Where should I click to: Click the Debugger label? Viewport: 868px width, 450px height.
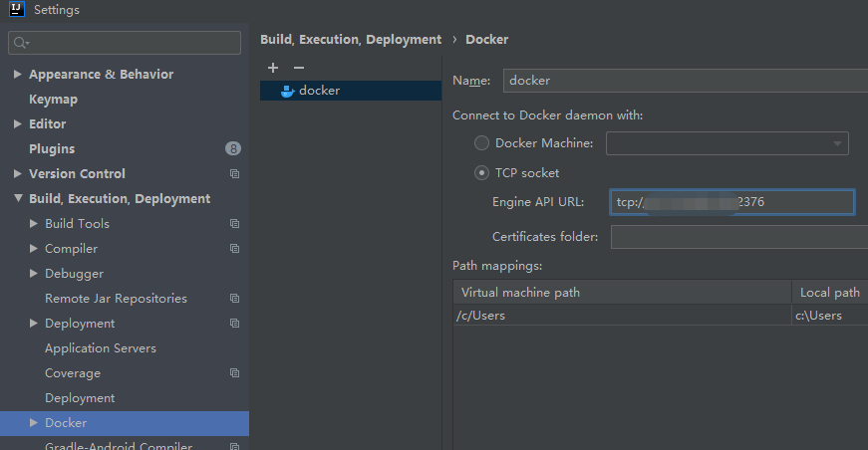[74, 274]
